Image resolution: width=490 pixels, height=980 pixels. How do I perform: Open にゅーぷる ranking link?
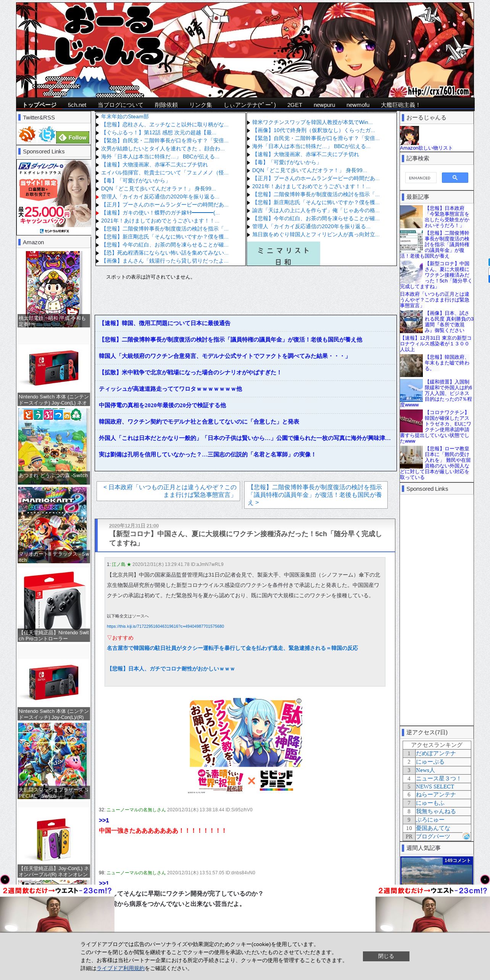(x=430, y=762)
